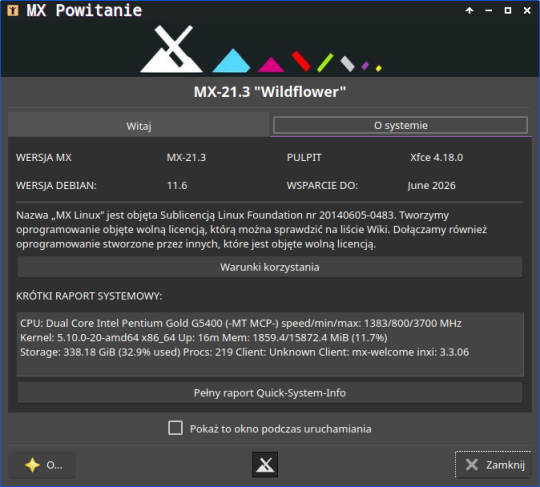The width and height of the screenshot is (540, 487).
Task: Click the KRÓTKI RAPORT SYSTEMOWY: label
Action: (89, 296)
